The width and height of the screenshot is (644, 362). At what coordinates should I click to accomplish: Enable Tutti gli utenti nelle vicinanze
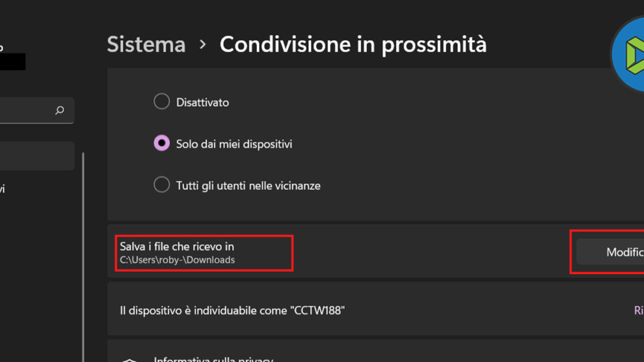click(x=161, y=186)
